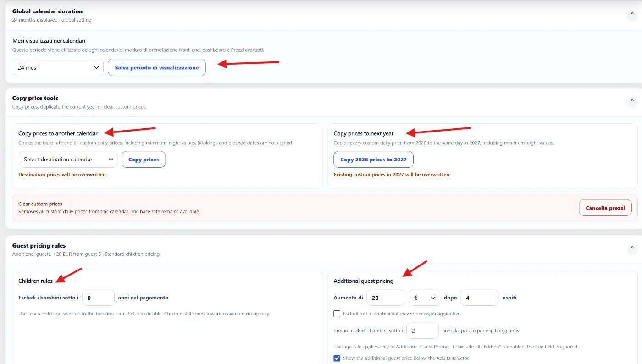
Task: Open the € currency type dropdown
Action: click(x=424, y=298)
